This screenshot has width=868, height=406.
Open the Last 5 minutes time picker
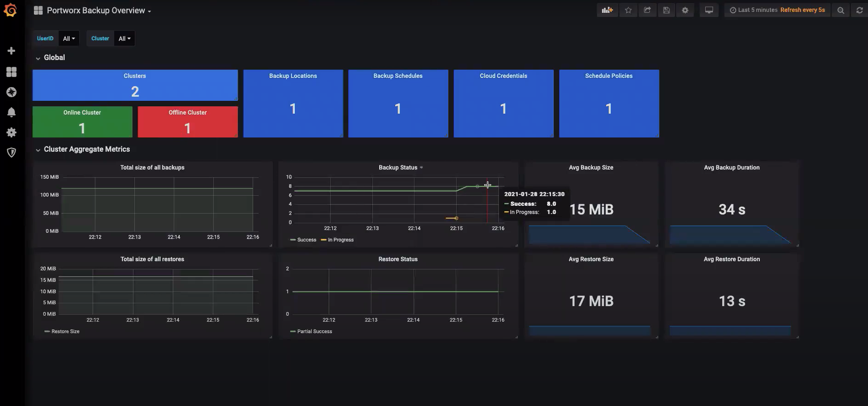757,10
